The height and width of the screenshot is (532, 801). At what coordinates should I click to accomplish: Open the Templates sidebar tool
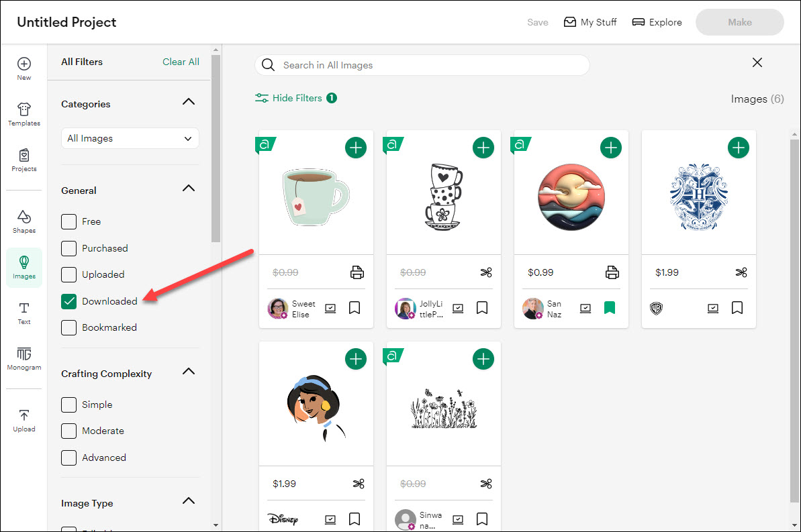pyautogui.click(x=24, y=114)
